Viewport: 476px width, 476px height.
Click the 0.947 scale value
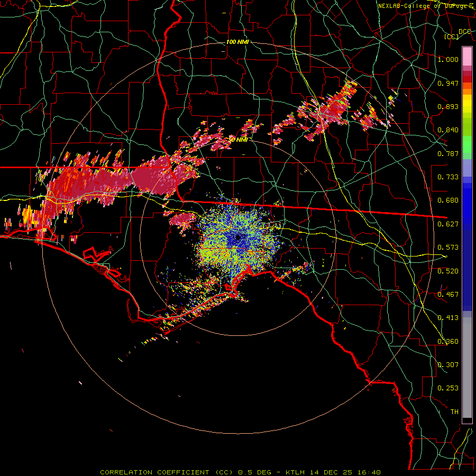[448, 83]
